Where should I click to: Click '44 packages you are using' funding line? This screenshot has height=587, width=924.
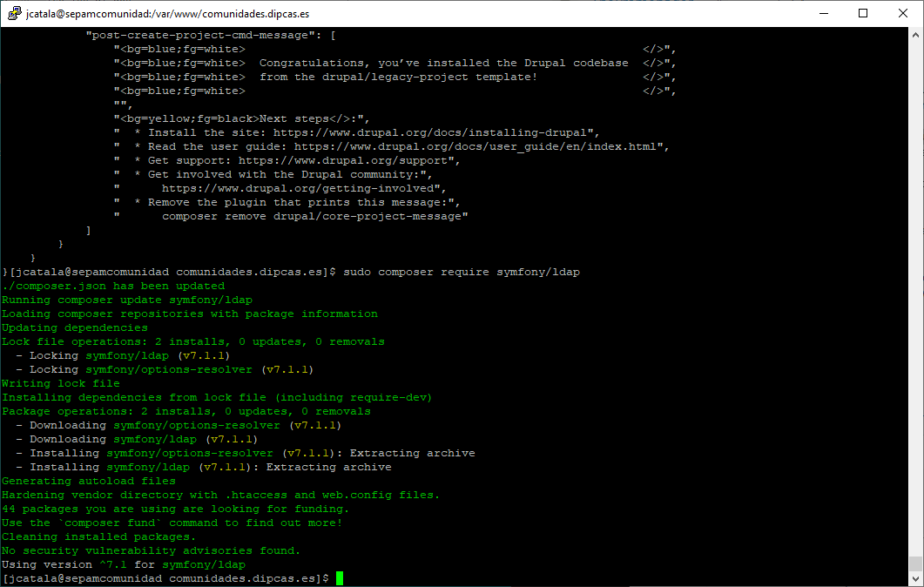click(176, 509)
